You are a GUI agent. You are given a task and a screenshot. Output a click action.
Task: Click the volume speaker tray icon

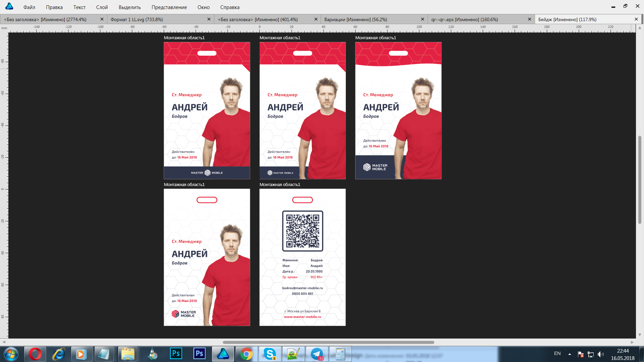point(600,354)
